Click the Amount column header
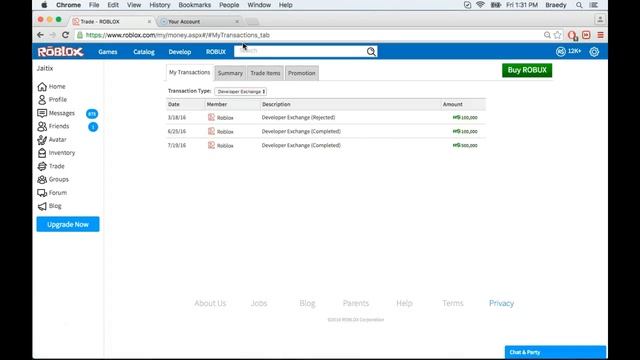This screenshot has width=640, height=360. (x=453, y=104)
